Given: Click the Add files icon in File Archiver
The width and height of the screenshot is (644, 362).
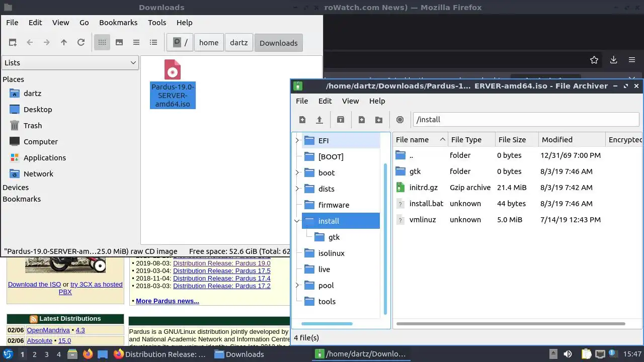Looking at the screenshot, I should pos(362,120).
